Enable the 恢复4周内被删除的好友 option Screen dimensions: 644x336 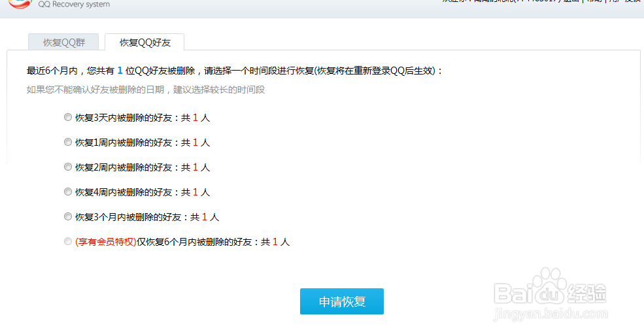point(68,192)
